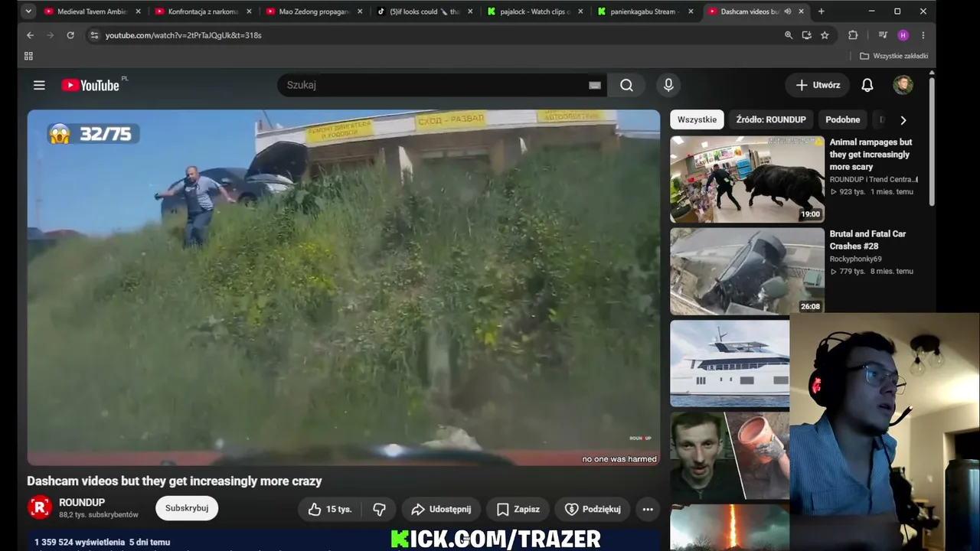Open a new browser tab

pos(821,11)
